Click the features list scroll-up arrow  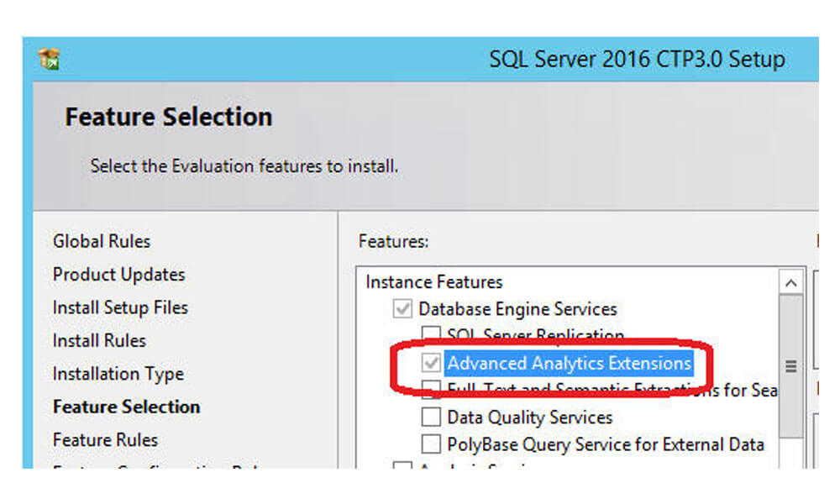pyautogui.click(x=790, y=282)
